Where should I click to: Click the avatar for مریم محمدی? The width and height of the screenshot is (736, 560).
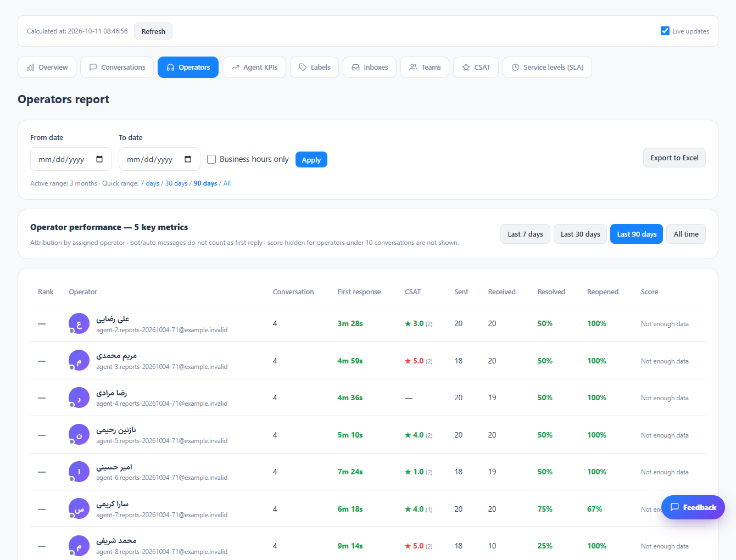(79, 361)
